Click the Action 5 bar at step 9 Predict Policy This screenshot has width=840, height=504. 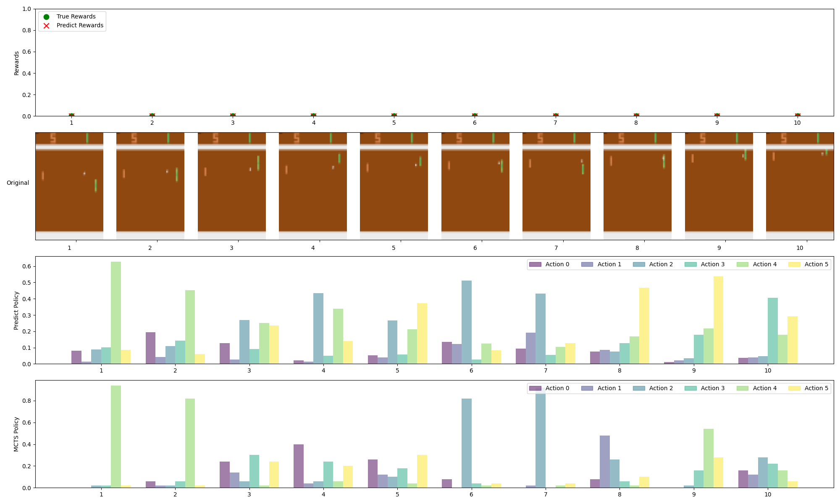(x=718, y=320)
